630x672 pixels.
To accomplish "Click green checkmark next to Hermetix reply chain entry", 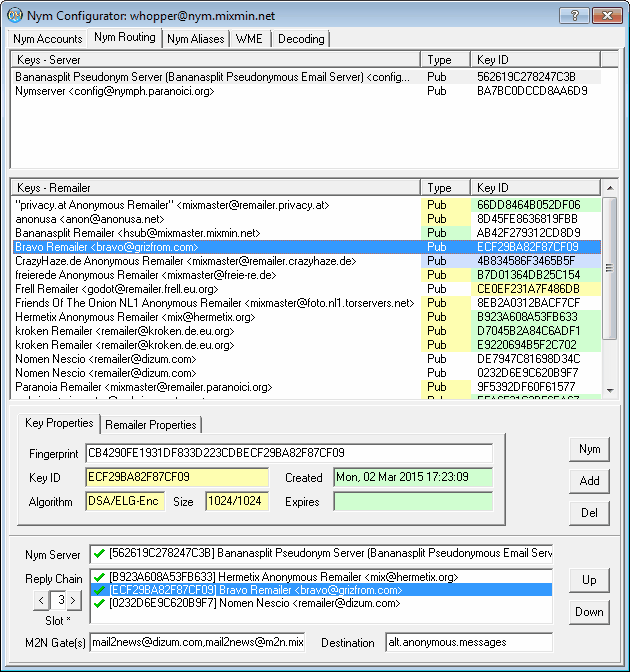I will point(97,577).
